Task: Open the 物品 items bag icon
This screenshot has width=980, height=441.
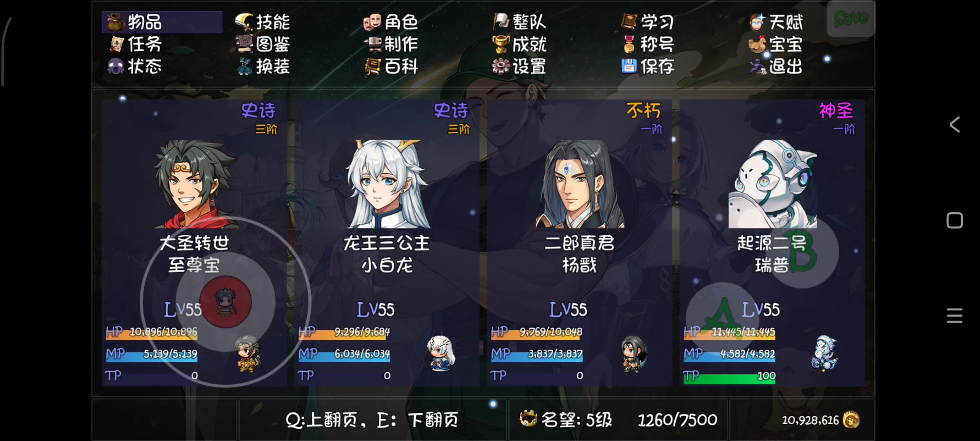Action: pos(116,22)
